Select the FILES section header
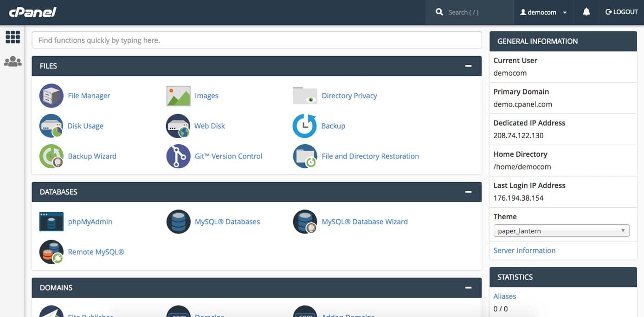Screen dimensions: 644x317 [x=257, y=66]
